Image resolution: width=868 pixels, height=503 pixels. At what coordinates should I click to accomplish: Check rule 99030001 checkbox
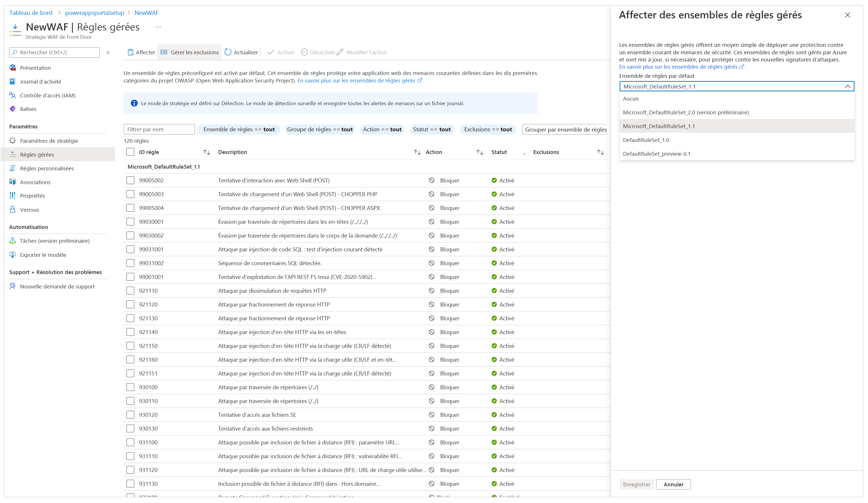pyautogui.click(x=130, y=222)
